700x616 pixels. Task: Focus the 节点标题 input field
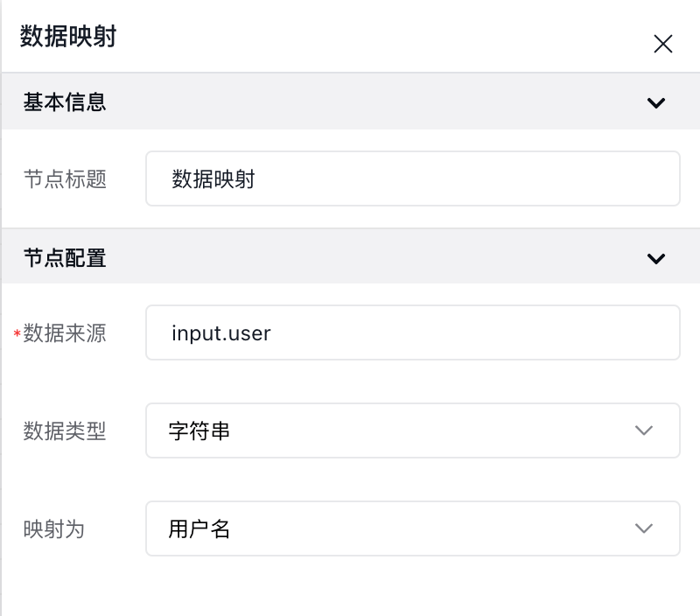tap(412, 178)
